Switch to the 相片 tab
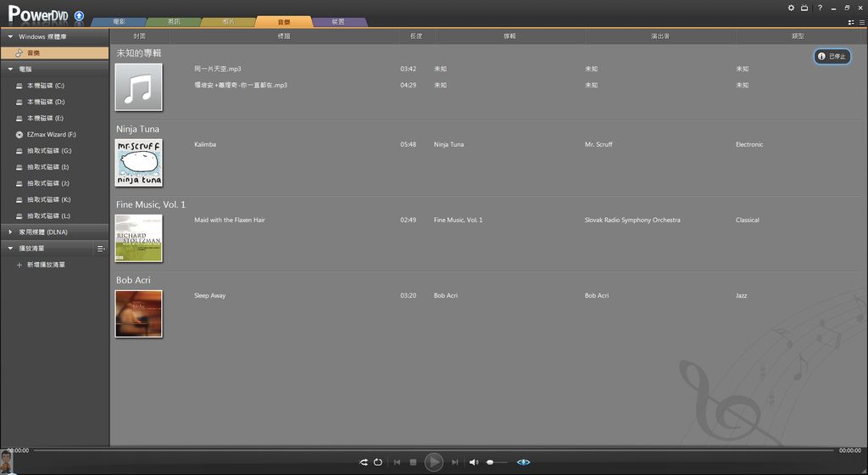The width and height of the screenshot is (868, 475). pos(229,21)
